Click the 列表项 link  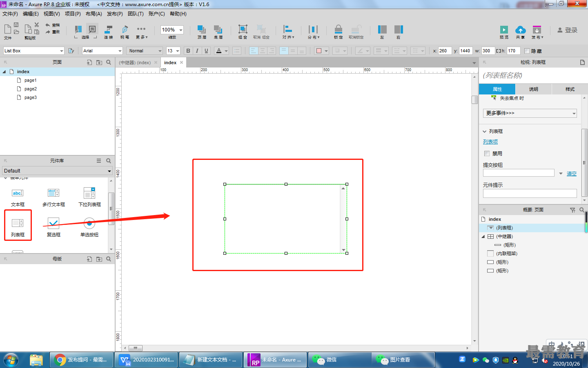(490, 142)
